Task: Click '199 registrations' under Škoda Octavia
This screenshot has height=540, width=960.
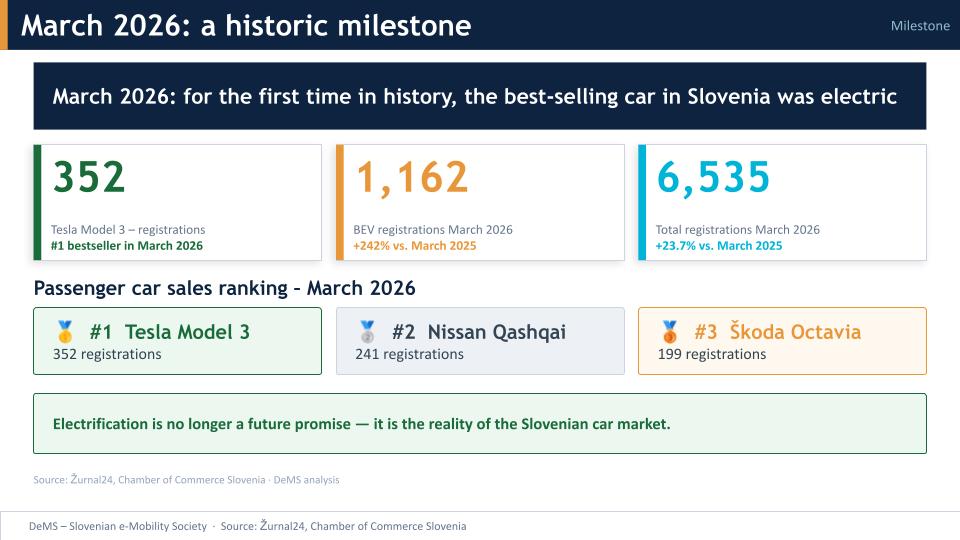Action: click(711, 354)
